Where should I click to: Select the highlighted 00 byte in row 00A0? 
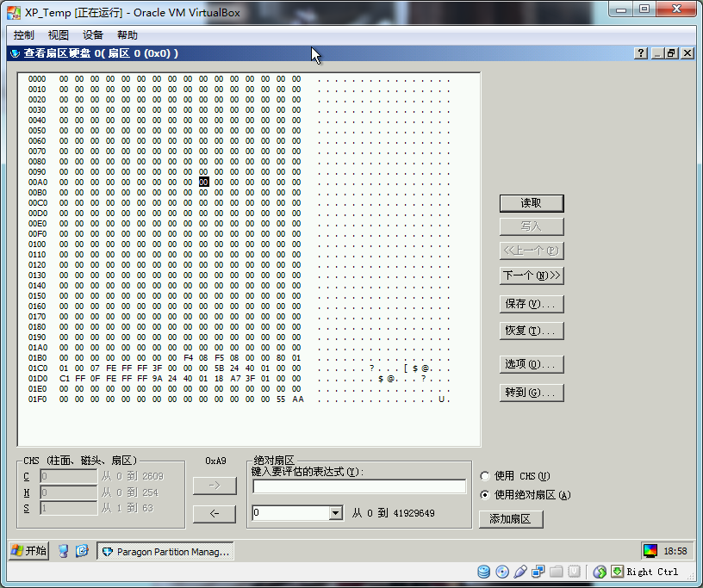click(x=203, y=183)
